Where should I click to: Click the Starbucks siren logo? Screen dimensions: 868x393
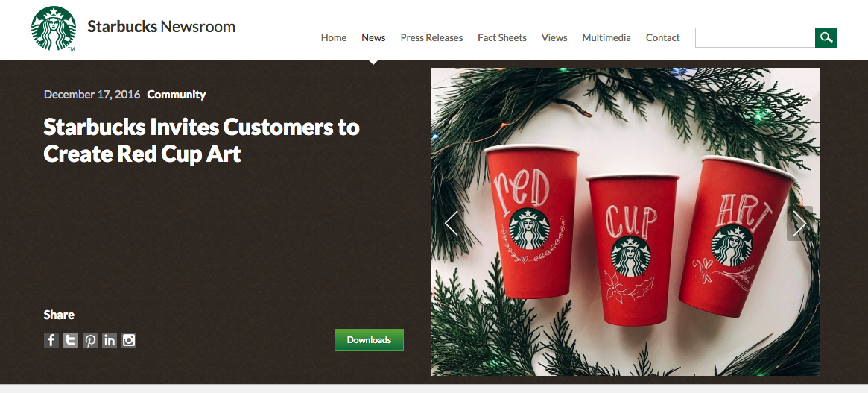(54, 28)
